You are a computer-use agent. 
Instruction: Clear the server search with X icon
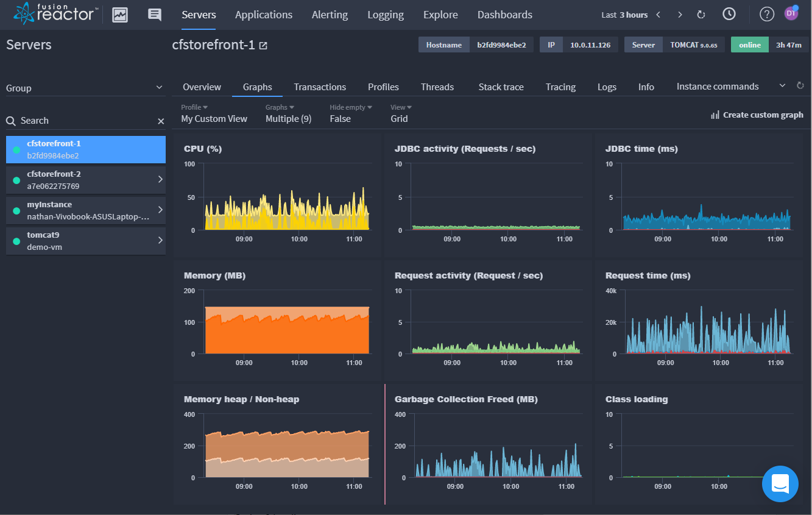161,121
